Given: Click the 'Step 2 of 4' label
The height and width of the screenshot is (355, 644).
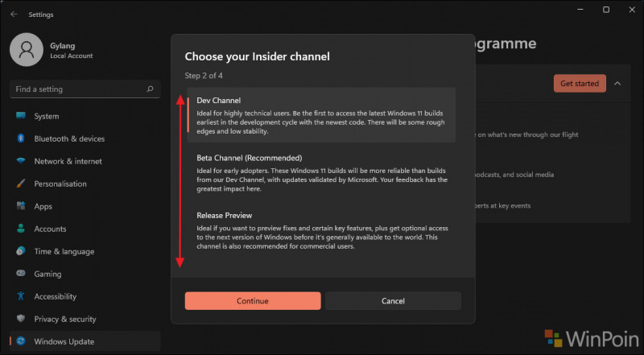Looking at the screenshot, I should pyautogui.click(x=204, y=76).
